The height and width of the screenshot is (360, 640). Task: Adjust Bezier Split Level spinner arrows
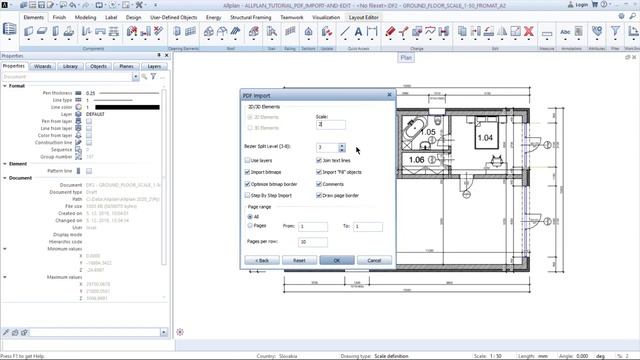point(342,147)
